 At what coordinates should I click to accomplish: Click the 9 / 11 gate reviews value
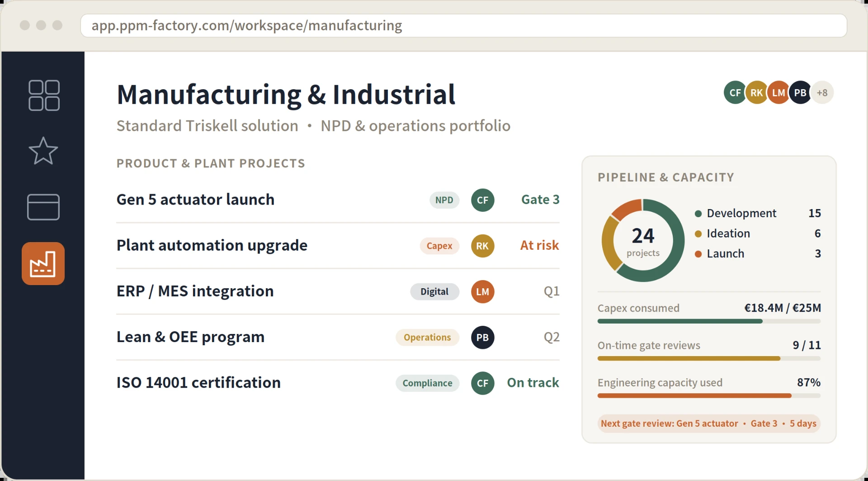[x=807, y=345]
